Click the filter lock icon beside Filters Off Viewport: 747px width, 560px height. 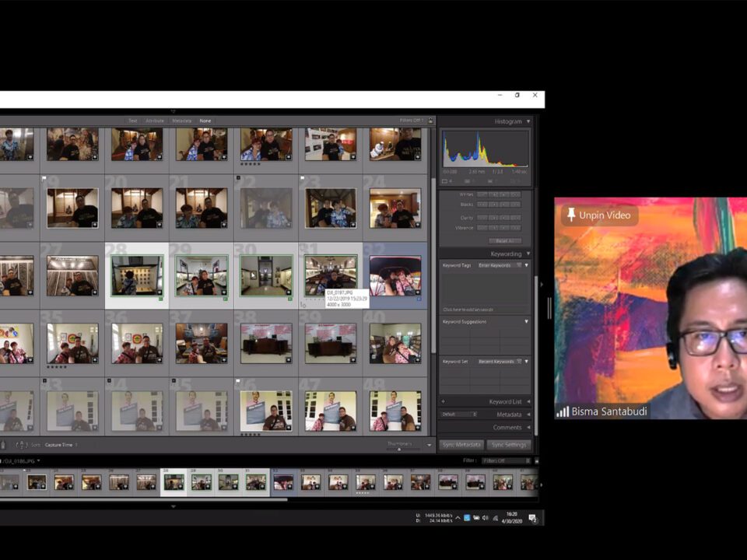coord(430,121)
